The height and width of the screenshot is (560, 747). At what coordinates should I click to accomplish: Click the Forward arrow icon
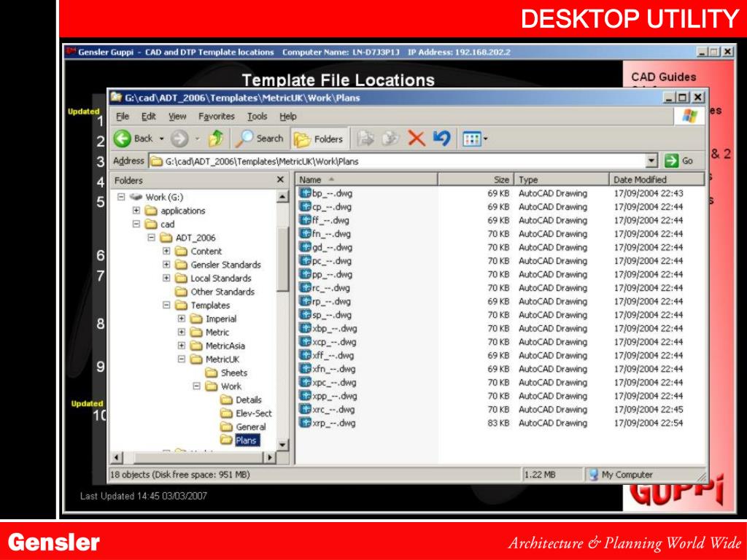coord(179,139)
